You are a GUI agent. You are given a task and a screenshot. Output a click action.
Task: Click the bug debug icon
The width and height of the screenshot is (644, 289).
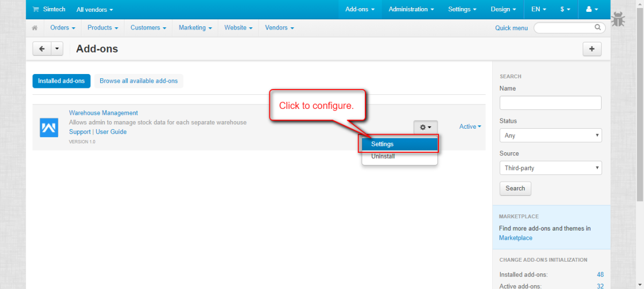(619, 19)
